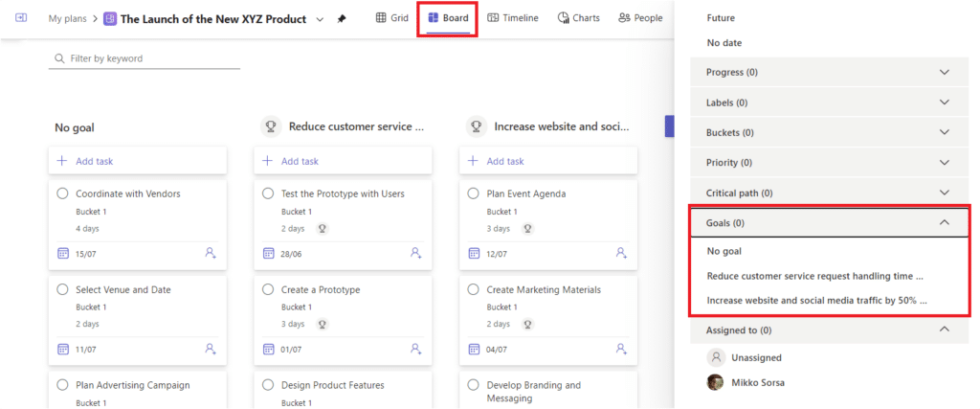Mark Design Product Features complete
Screen dimensions: 980x409
(x=268, y=385)
